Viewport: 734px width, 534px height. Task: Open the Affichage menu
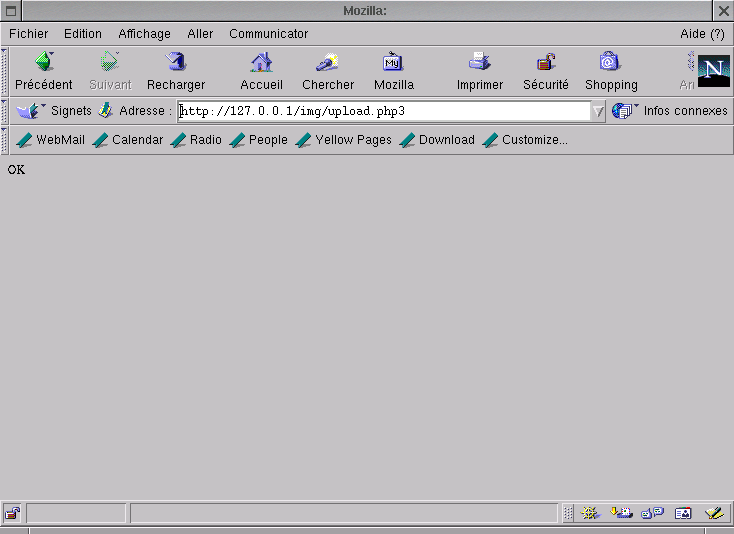click(x=144, y=34)
